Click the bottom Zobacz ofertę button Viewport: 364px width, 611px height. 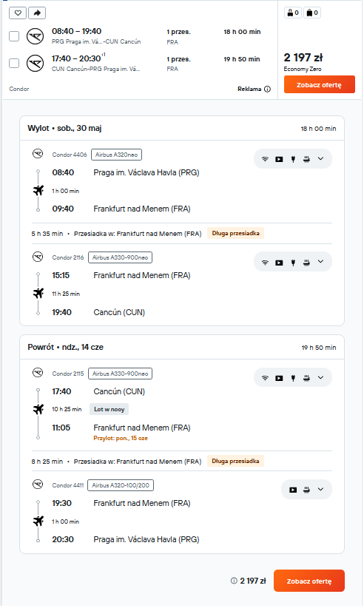309,581
